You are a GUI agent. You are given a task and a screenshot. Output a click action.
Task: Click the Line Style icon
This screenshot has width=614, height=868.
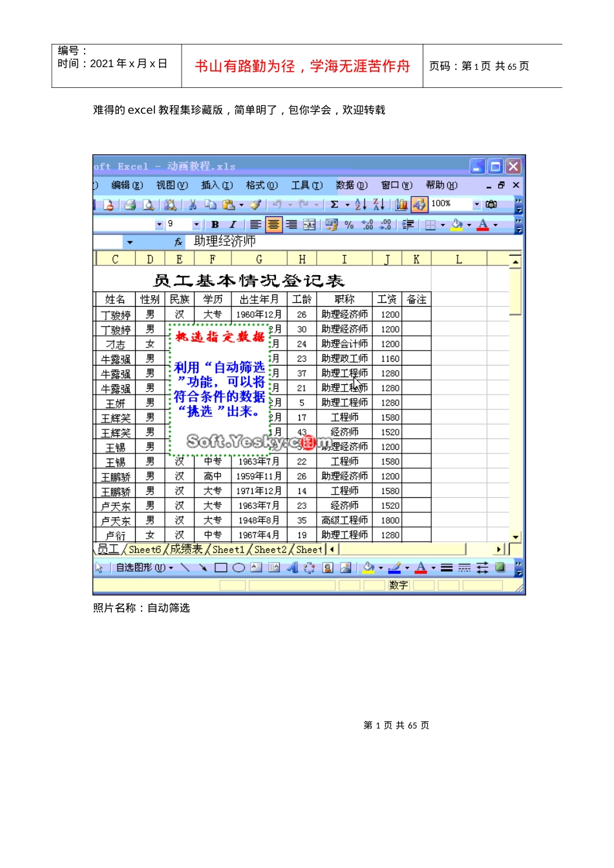coord(447,568)
